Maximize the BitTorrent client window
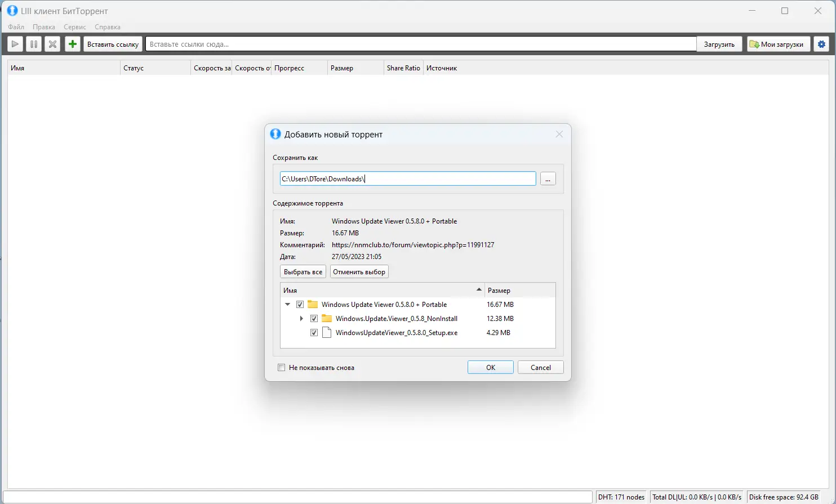 (785, 11)
